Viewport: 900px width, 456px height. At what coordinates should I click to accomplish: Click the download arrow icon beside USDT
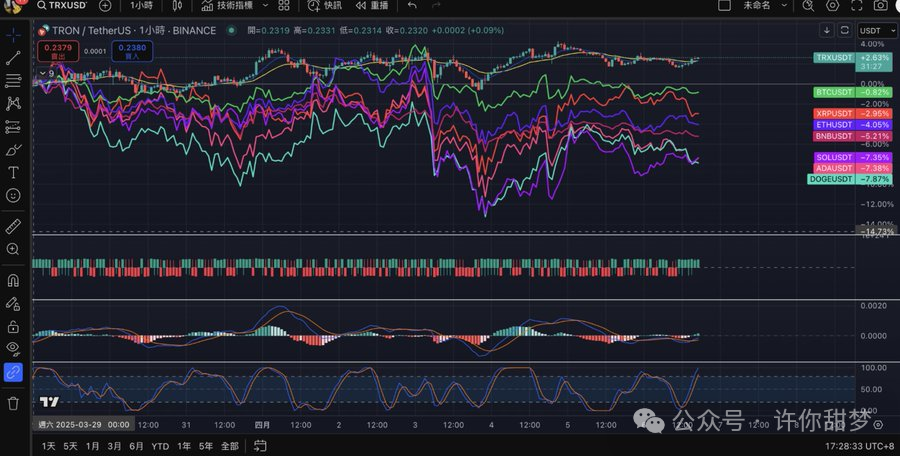(x=827, y=30)
